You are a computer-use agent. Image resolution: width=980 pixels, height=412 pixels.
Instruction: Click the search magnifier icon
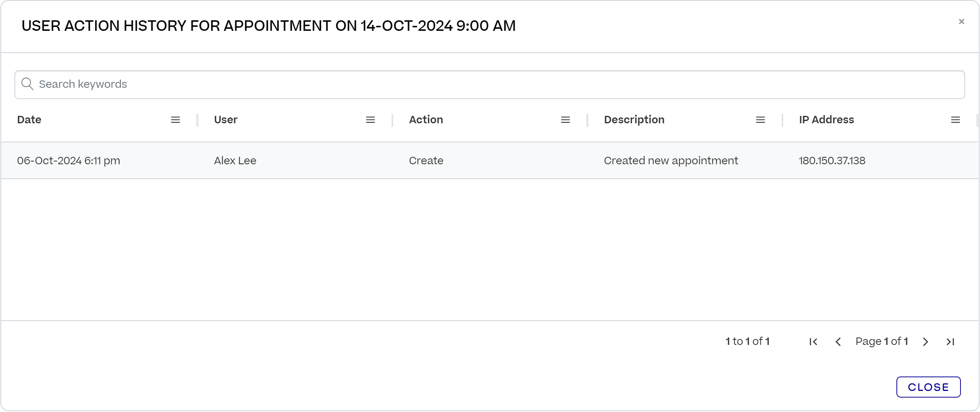(27, 84)
